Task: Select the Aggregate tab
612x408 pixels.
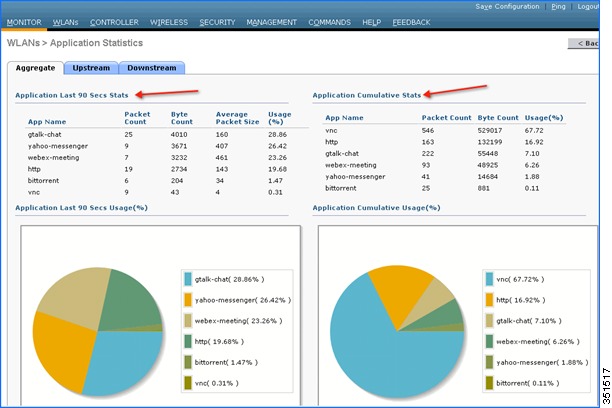Action: (x=36, y=68)
